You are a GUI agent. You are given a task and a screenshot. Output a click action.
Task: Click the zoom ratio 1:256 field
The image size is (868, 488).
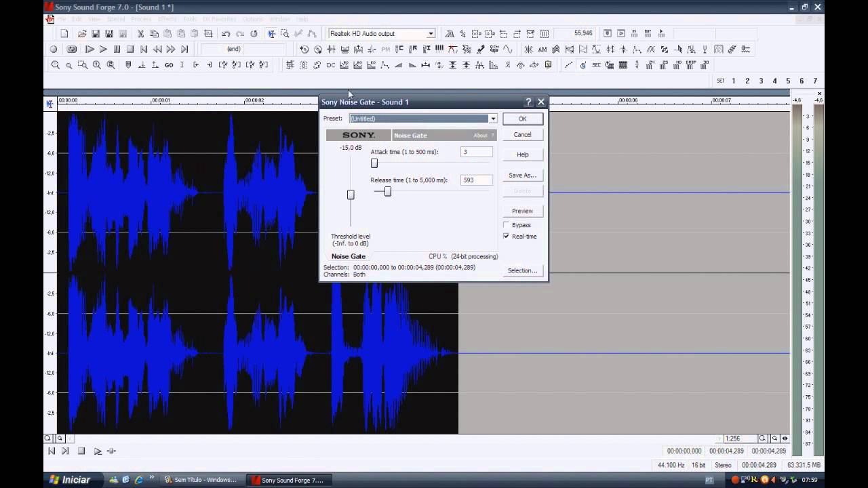pyautogui.click(x=740, y=439)
